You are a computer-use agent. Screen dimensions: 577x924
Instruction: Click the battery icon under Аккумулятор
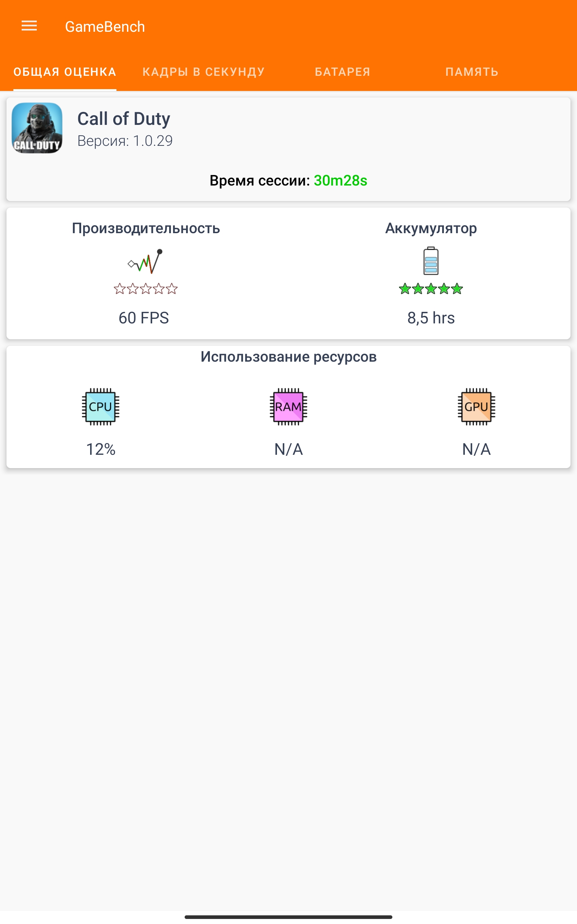click(x=431, y=261)
